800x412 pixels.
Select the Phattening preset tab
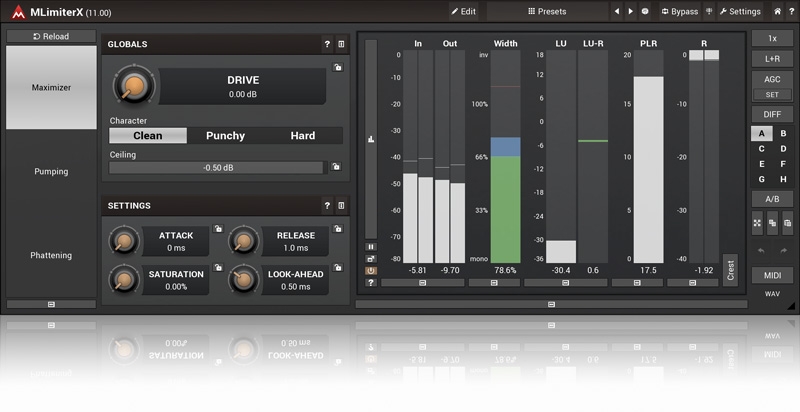(51, 255)
